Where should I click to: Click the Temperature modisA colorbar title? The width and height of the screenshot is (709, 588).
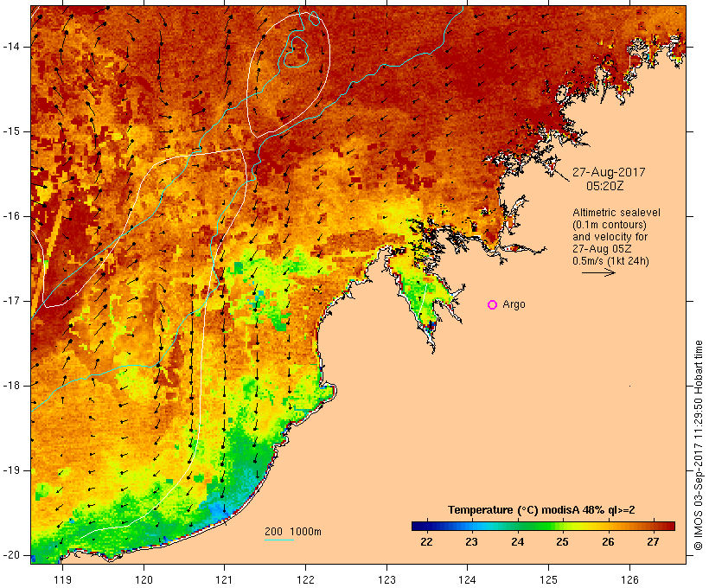click(x=541, y=510)
